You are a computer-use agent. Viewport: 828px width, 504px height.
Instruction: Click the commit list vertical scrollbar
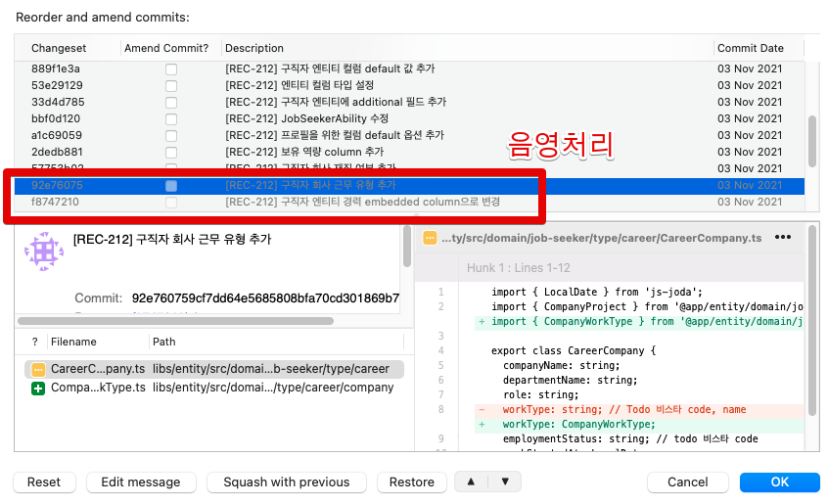tap(812, 141)
